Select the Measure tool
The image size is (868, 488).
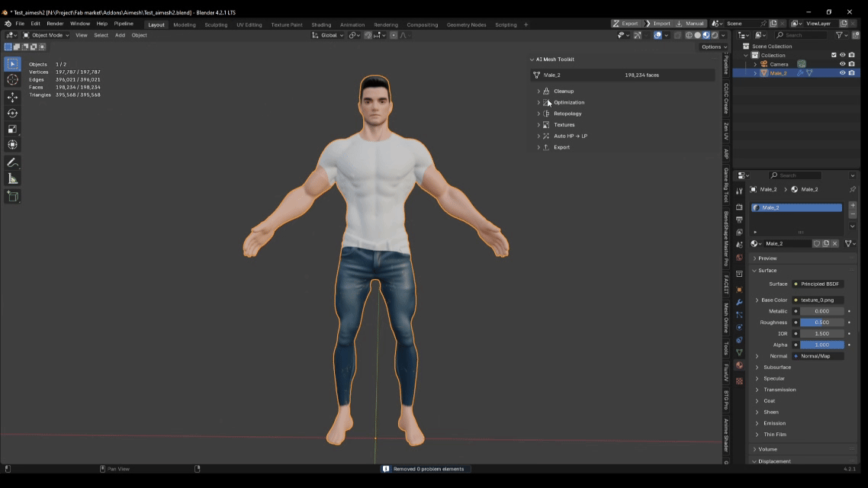click(13, 178)
